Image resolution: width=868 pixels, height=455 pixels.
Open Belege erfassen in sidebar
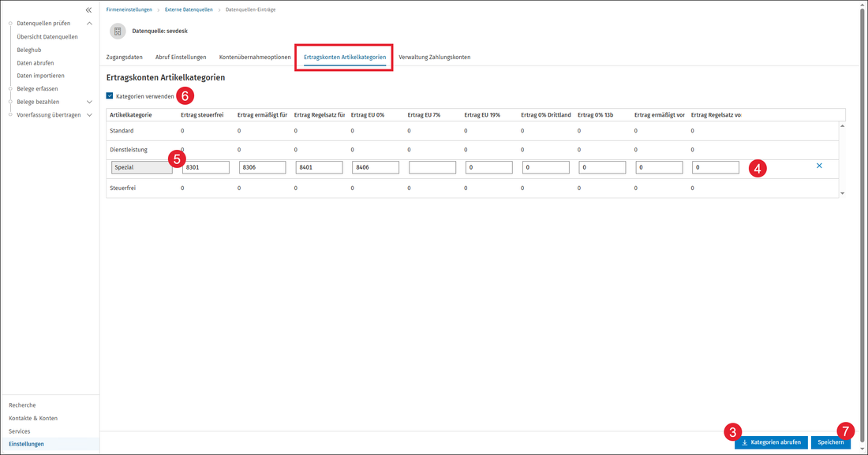coord(37,88)
